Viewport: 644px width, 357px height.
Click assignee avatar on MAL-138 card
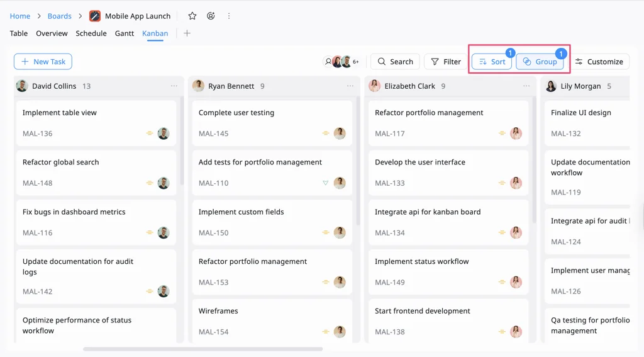(x=516, y=332)
